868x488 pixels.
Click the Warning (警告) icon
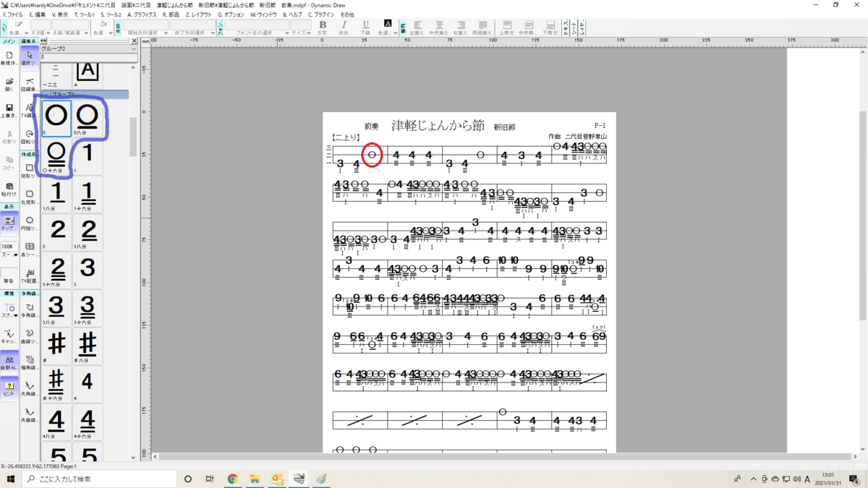click(x=9, y=275)
